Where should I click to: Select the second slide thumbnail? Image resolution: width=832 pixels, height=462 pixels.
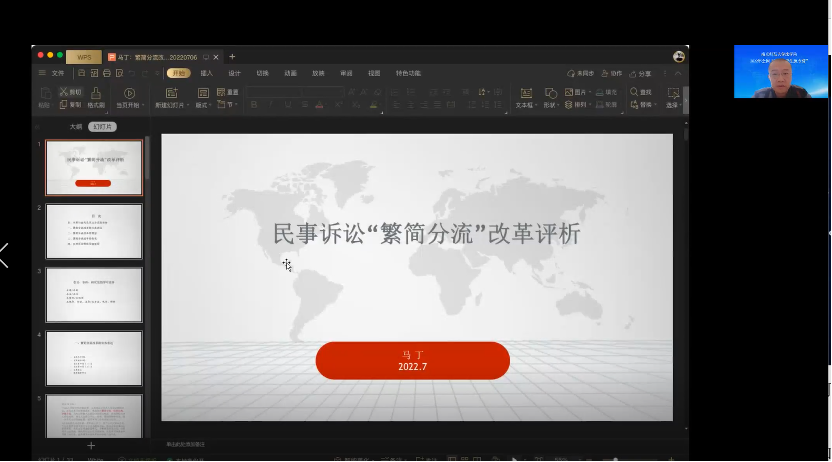(94, 231)
